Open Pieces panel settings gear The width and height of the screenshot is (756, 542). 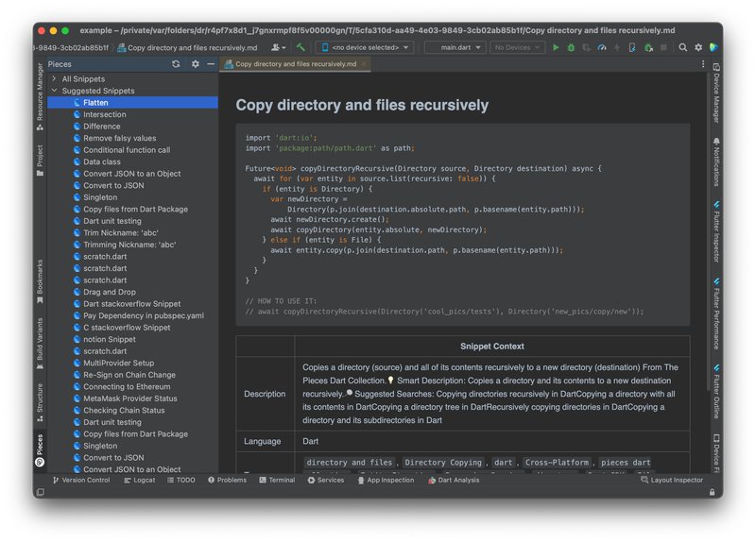click(x=196, y=64)
